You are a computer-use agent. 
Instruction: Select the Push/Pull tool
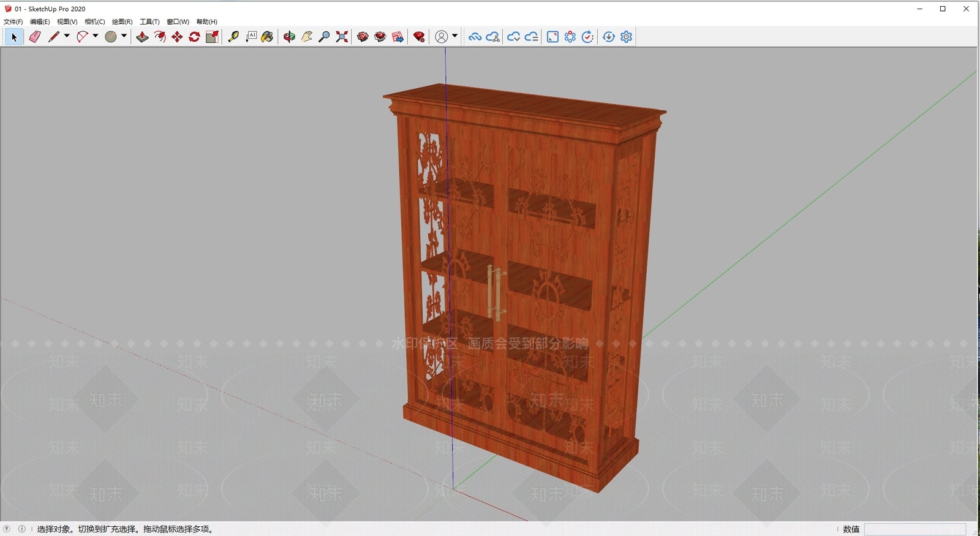point(142,37)
